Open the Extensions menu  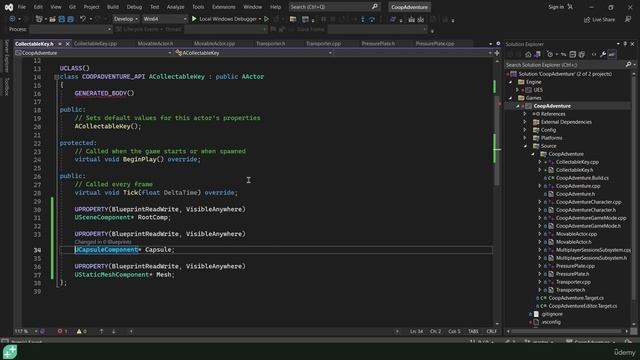[x=224, y=7]
